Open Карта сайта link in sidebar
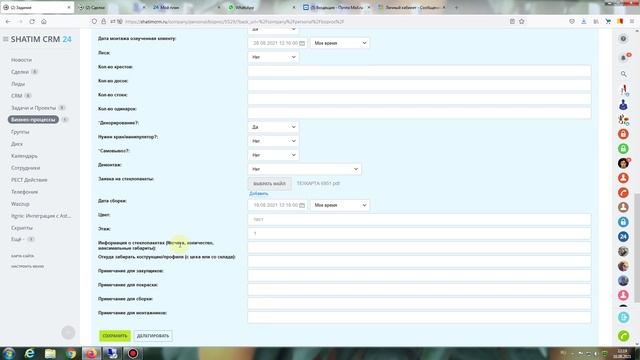 click(x=22, y=256)
